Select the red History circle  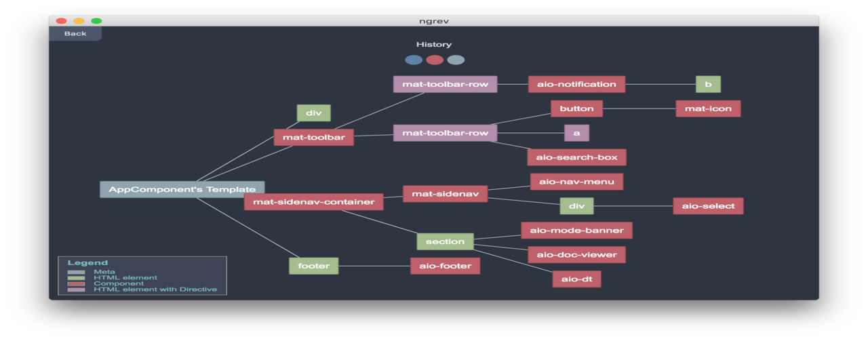435,60
